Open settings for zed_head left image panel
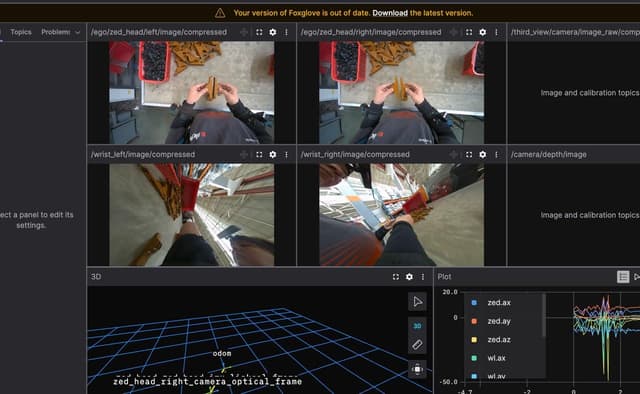 (x=273, y=32)
